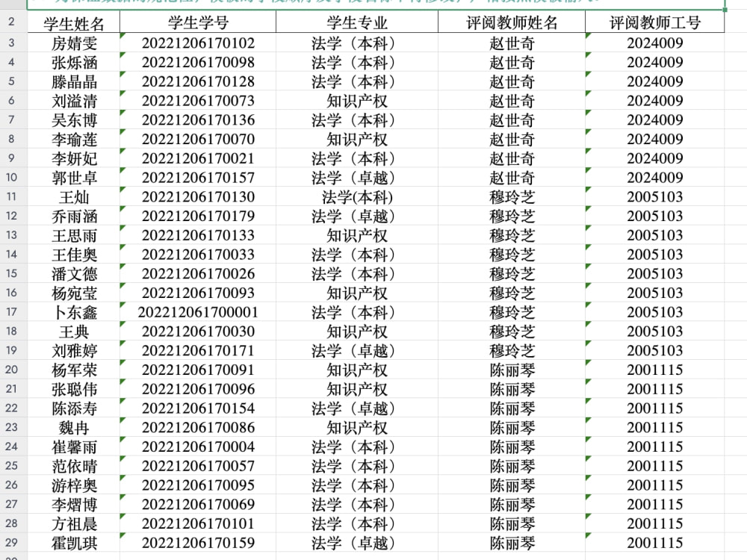This screenshot has height=560, width=747.
Task: Select the header cell 评阅教师工号
Action: coord(654,23)
